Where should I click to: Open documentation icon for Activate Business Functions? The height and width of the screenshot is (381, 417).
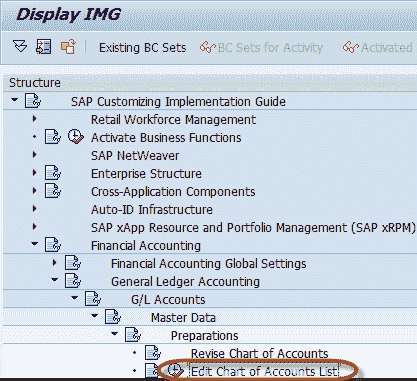coord(53,137)
